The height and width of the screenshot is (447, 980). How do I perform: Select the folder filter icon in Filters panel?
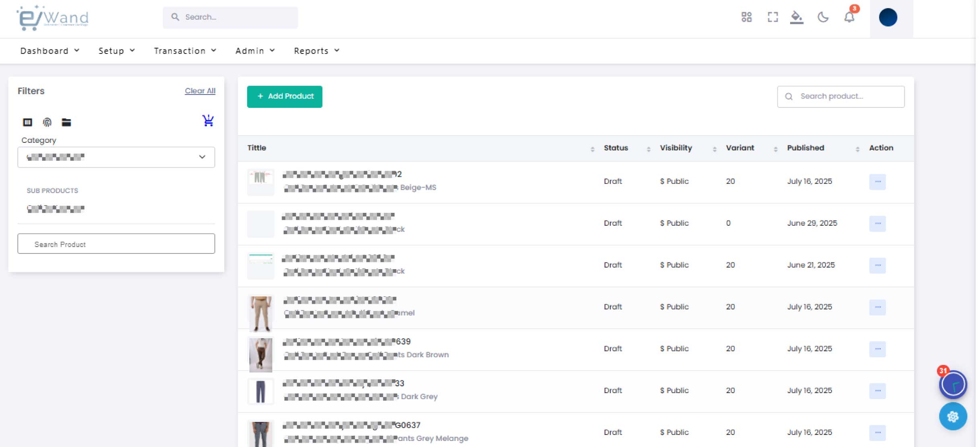coord(67,122)
